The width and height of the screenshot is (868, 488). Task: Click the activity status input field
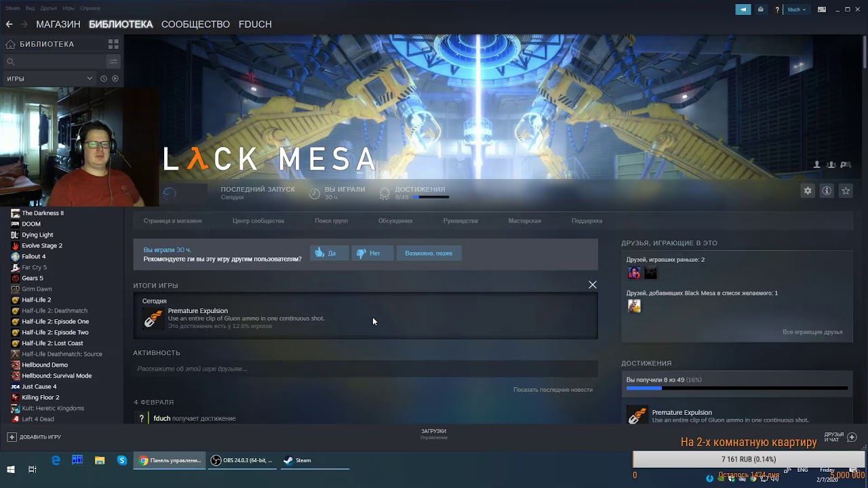(x=366, y=369)
